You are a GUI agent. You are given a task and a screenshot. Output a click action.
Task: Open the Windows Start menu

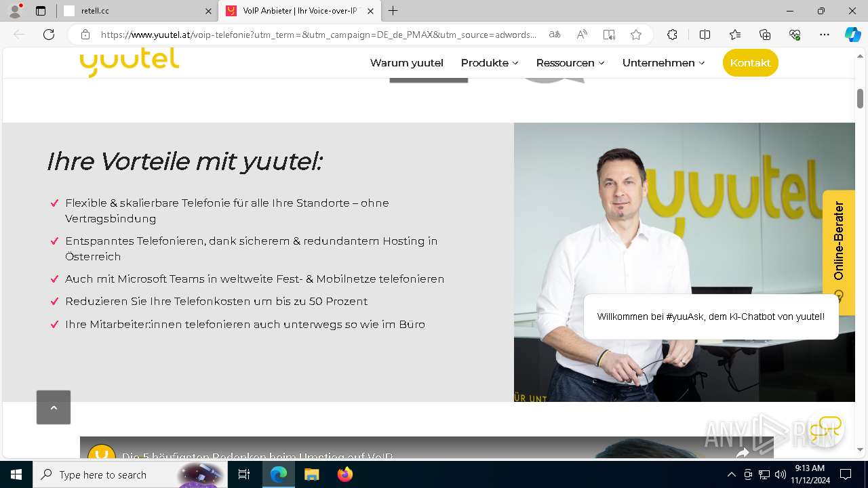16,474
